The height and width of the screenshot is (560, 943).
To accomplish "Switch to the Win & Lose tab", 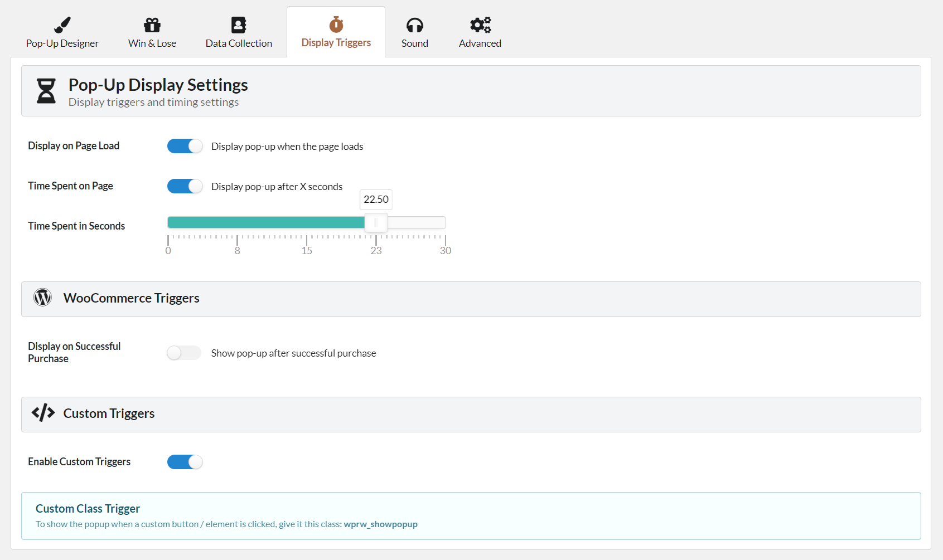I will point(152,43).
